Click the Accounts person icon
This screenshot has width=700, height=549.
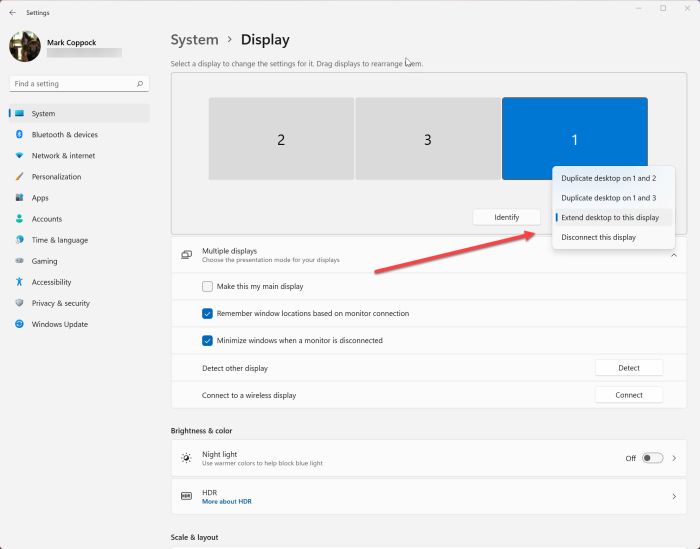coord(19,219)
